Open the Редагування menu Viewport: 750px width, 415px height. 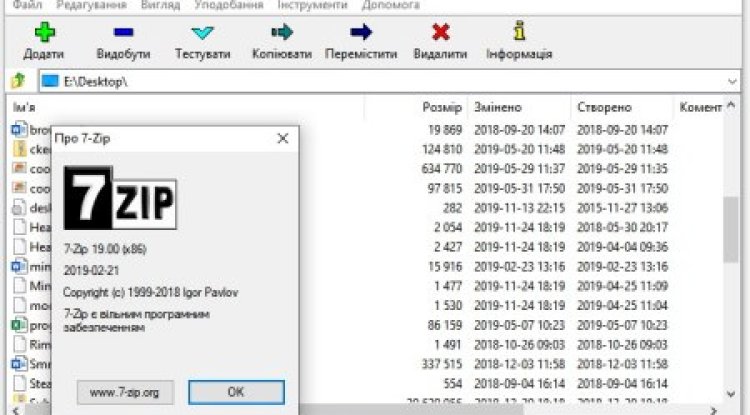[91, 5]
